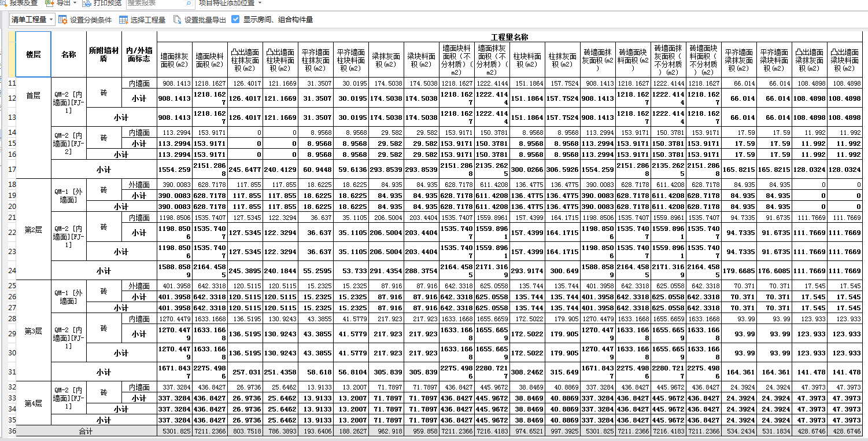Click the 墙面抹灰面积(m2) column header

tap(175, 60)
